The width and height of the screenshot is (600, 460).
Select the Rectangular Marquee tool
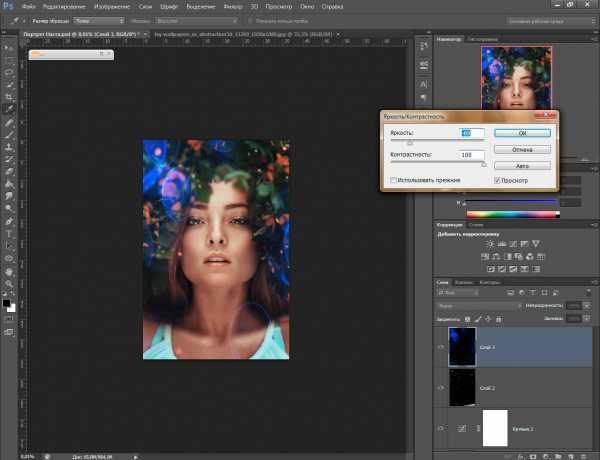(8, 60)
